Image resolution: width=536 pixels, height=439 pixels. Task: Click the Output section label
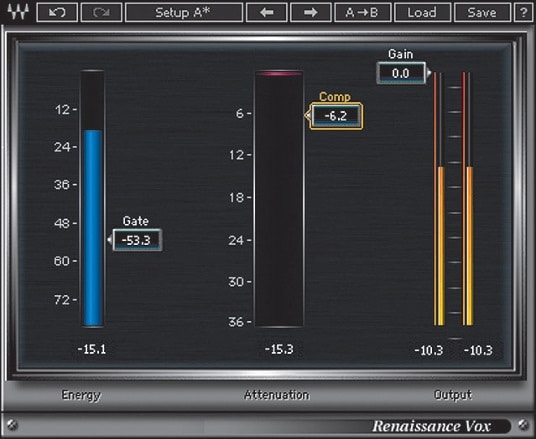[x=453, y=395]
